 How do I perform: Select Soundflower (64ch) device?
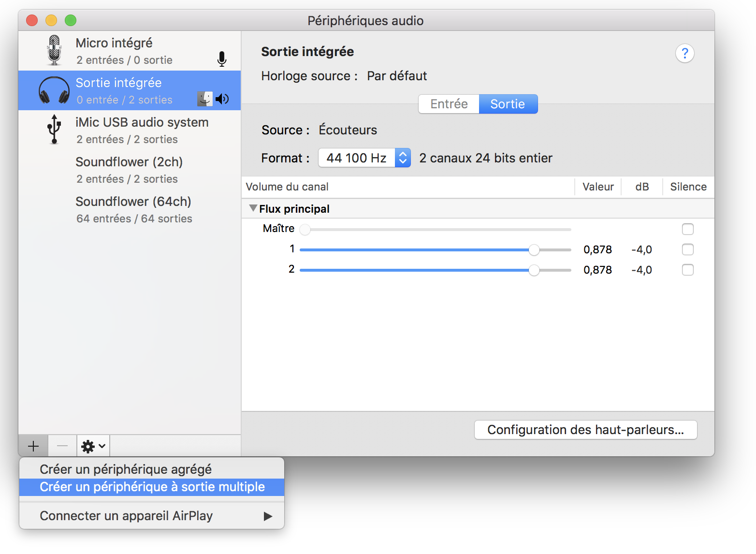click(x=130, y=209)
